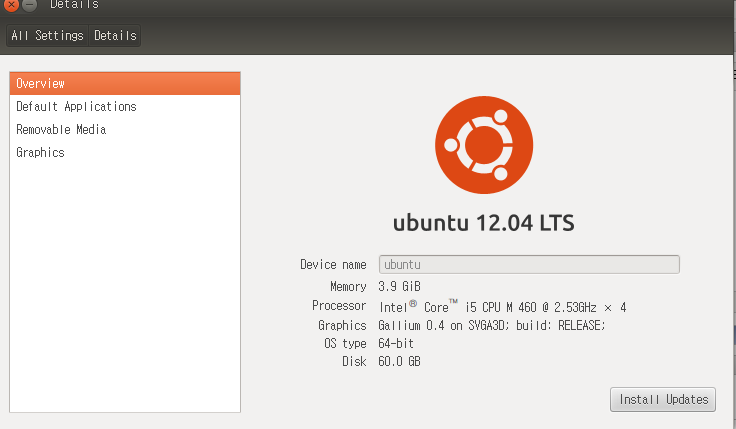Click the Device name label
Screen dimensions: 736x429
[x=333, y=264]
